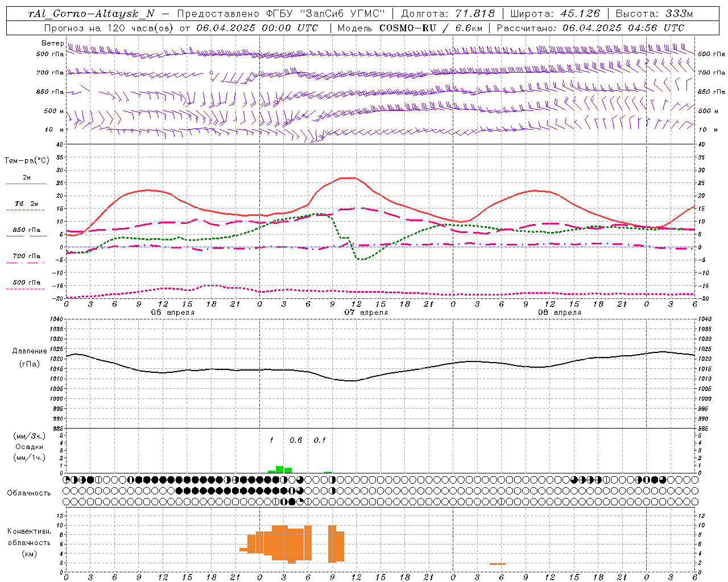
Task: Click the precipitation value 0.6
Action: tap(296, 440)
